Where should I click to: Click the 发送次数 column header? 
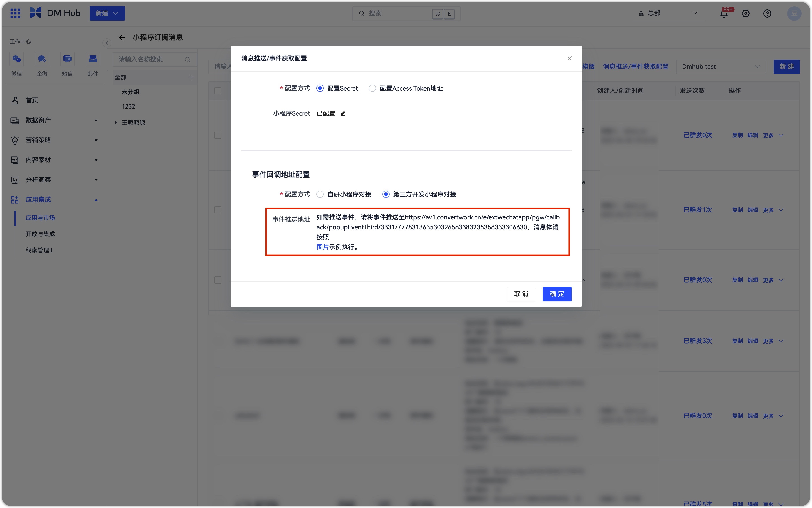point(692,91)
